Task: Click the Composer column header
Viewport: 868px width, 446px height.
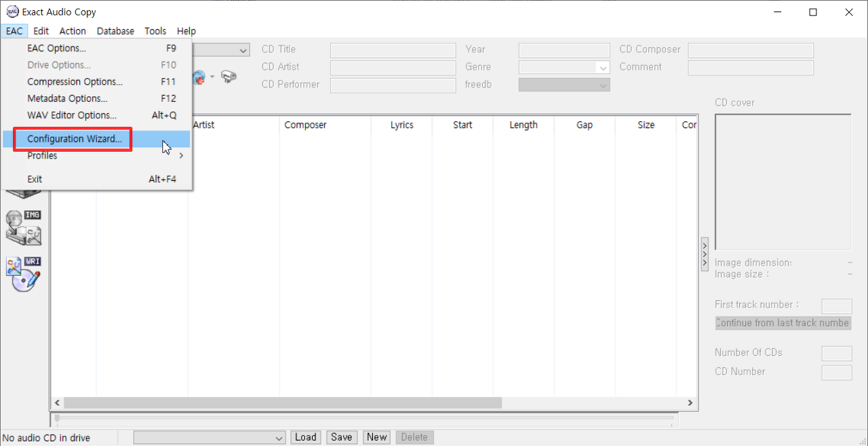Action: (325, 125)
